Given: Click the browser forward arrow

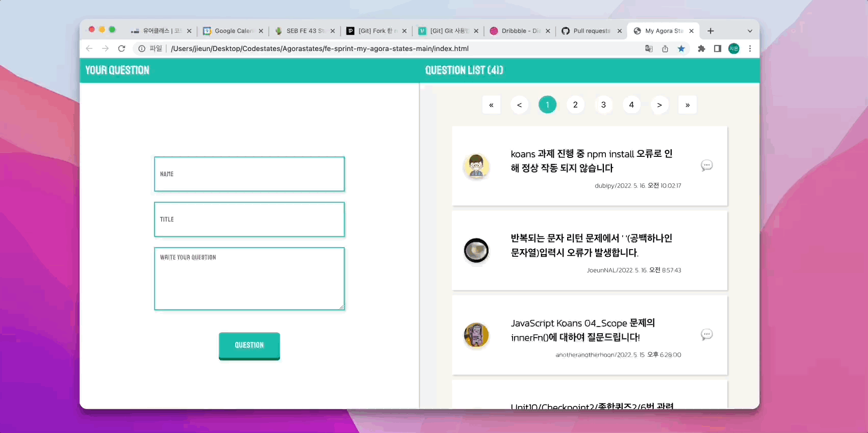Looking at the screenshot, I should pyautogui.click(x=105, y=48).
